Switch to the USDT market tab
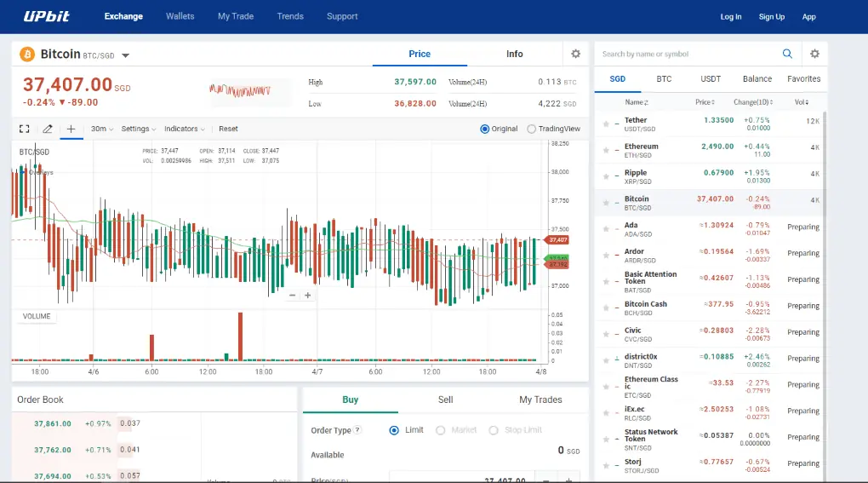The image size is (868, 483). click(x=711, y=79)
